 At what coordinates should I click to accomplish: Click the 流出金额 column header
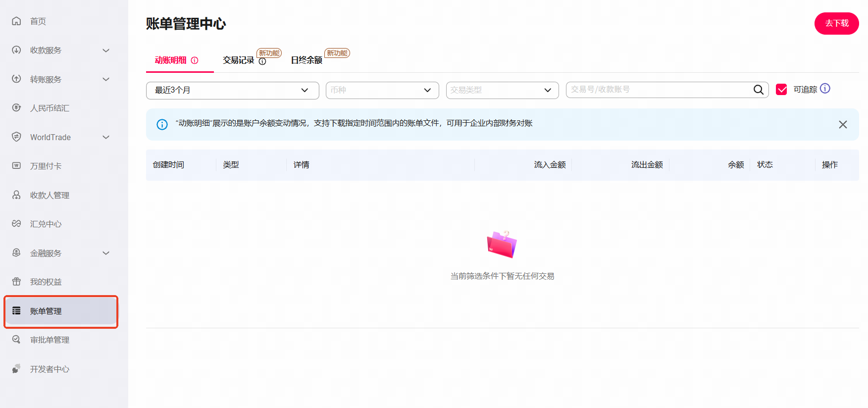647,165
